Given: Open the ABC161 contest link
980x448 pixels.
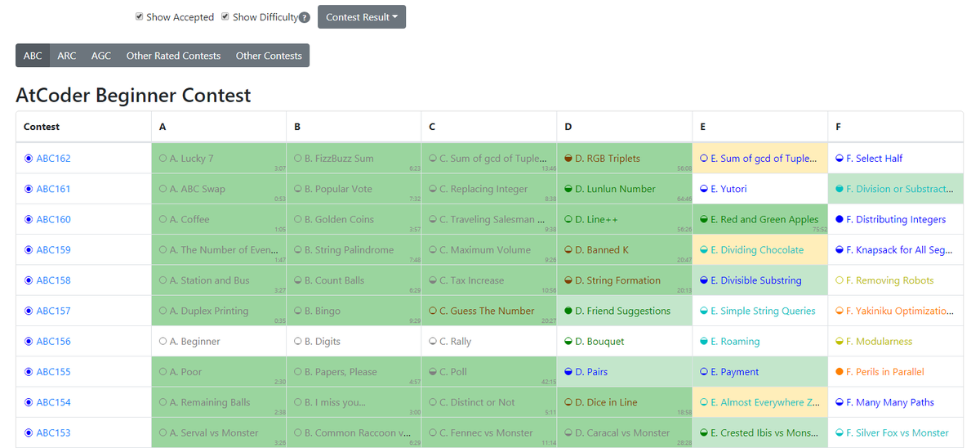Looking at the screenshot, I should (53, 189).
